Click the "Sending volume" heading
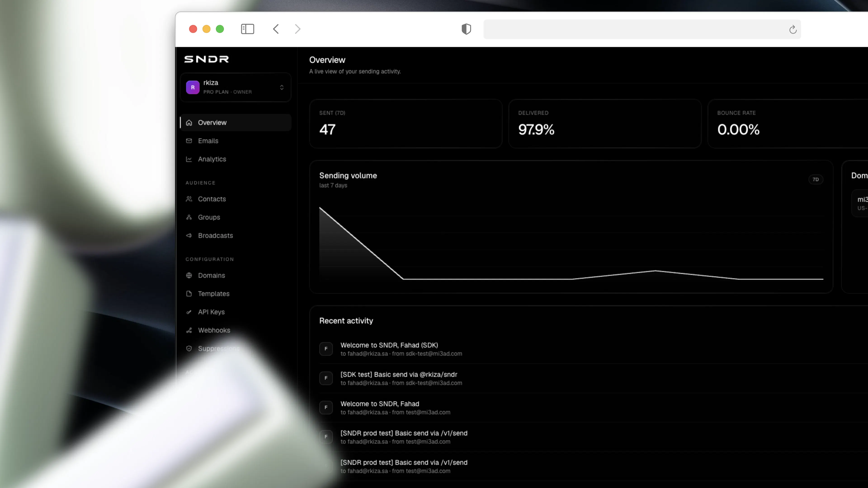The width and height of the screenshot is (868, 488). (348, 176)
